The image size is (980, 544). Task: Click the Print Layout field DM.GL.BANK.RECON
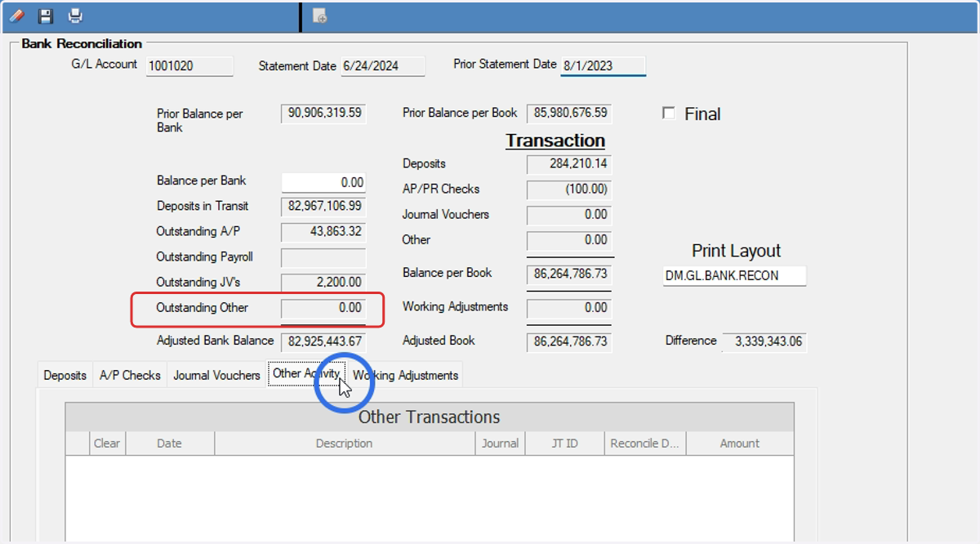point(735,276)
